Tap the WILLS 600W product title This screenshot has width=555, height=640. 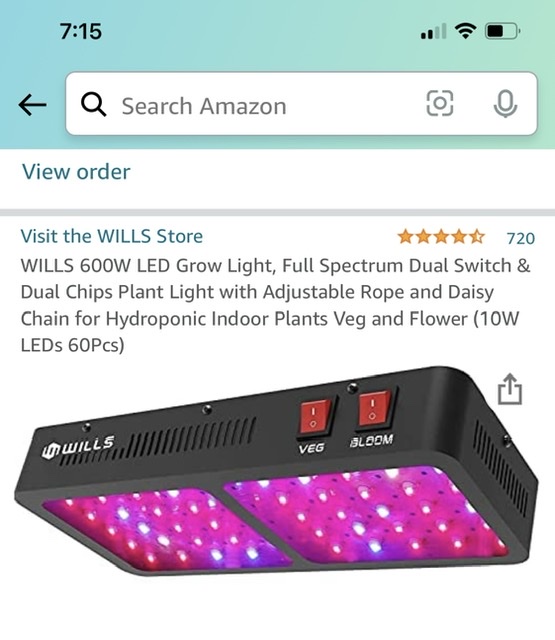[275, 305]
